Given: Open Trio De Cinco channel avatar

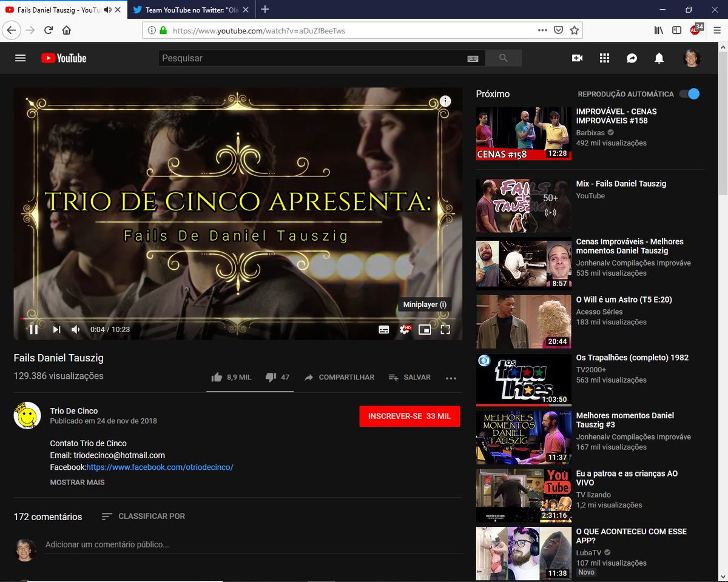Looking at the screenshot, I should [27, 415].
